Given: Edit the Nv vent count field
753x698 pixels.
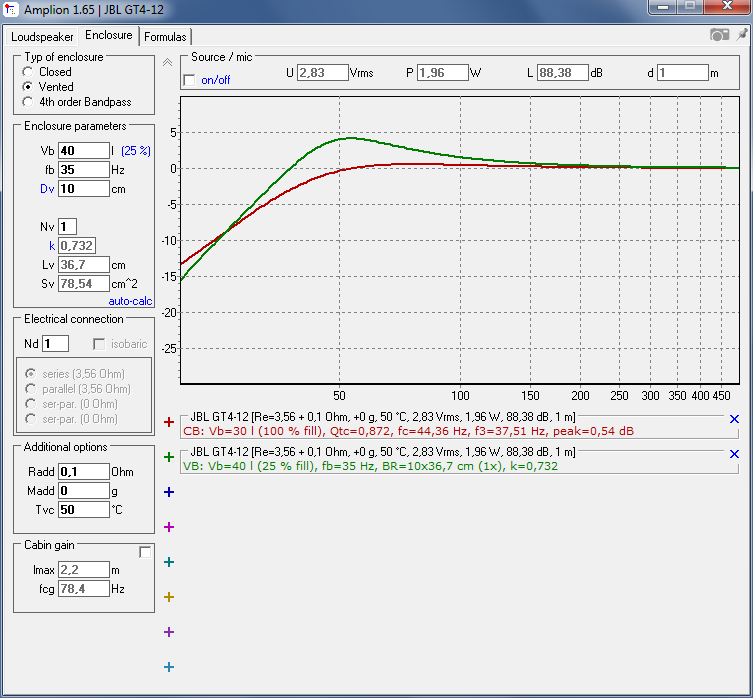Looking at the screenshot, I should (x=67, y=227).
